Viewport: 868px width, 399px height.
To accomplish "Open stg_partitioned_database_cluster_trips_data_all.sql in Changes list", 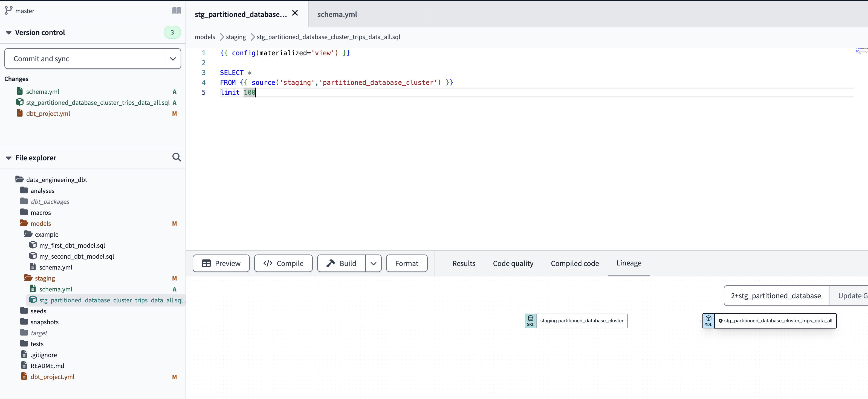I will 98,102.
